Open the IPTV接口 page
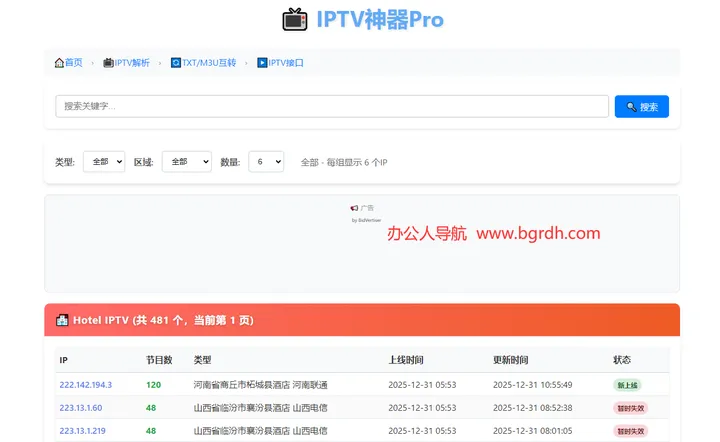This screenshot has width=720, height=442. point(286,62)
